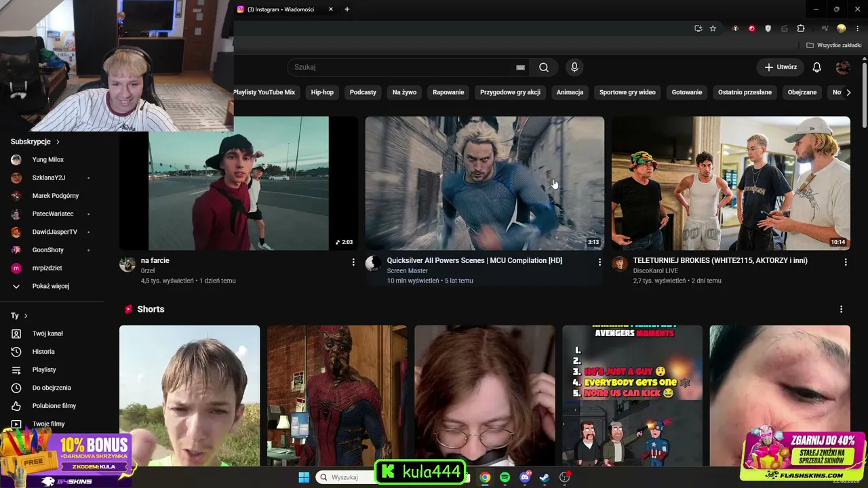Open the 'Utwórz' create menu
This screenshot has height=488, width=868.
point(781,67)
